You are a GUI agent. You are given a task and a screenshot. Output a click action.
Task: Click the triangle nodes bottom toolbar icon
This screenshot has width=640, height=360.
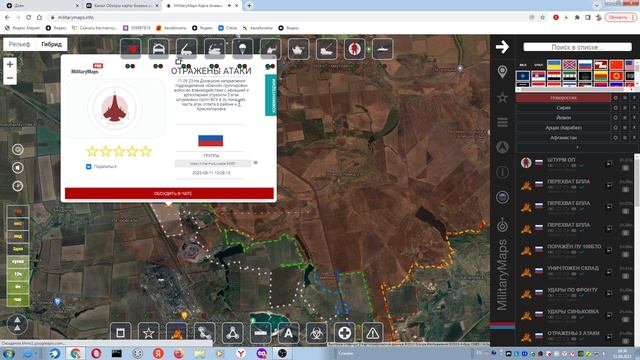[232, 333]
